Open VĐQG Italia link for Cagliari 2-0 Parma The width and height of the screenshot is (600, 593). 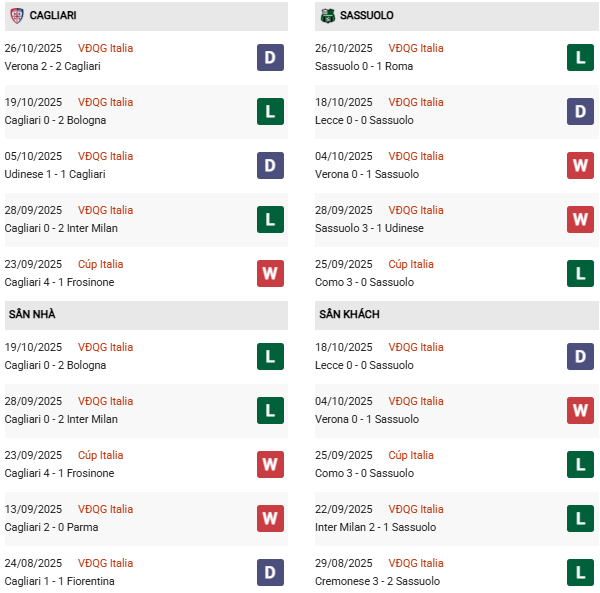[105, 509]
